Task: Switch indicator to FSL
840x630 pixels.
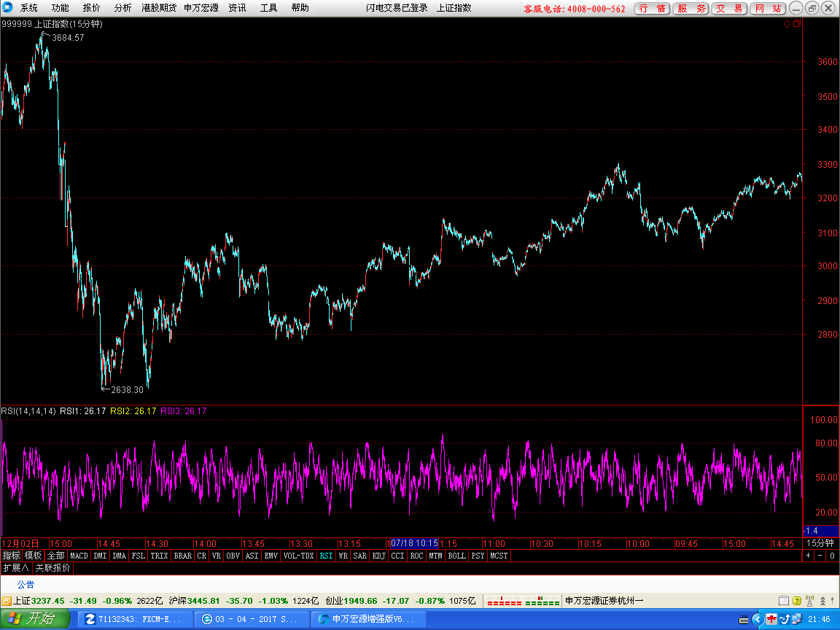Action: [x=139, y=556]
